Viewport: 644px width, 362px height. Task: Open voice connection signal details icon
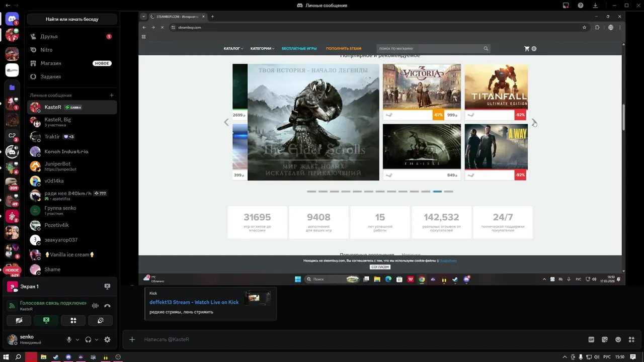click(x=12, y=306)
